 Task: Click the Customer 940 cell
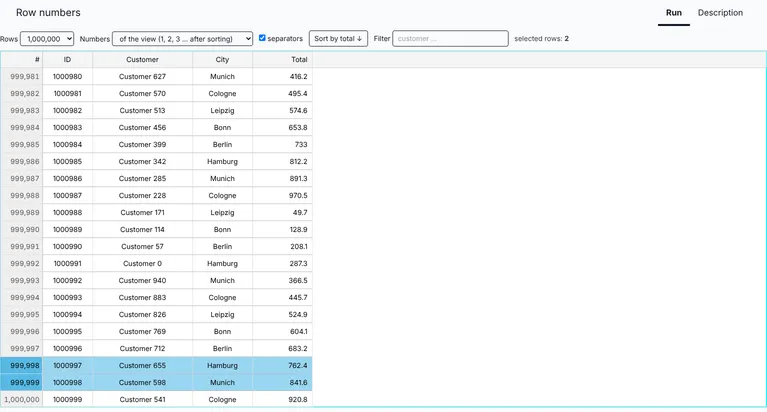pos(142,281)
